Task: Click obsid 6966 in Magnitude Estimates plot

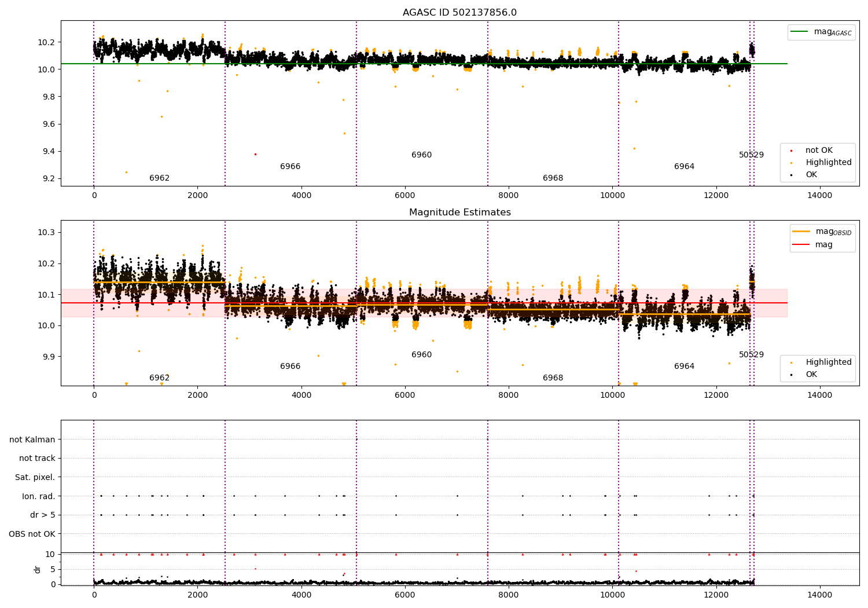Action: coord(290,367)
